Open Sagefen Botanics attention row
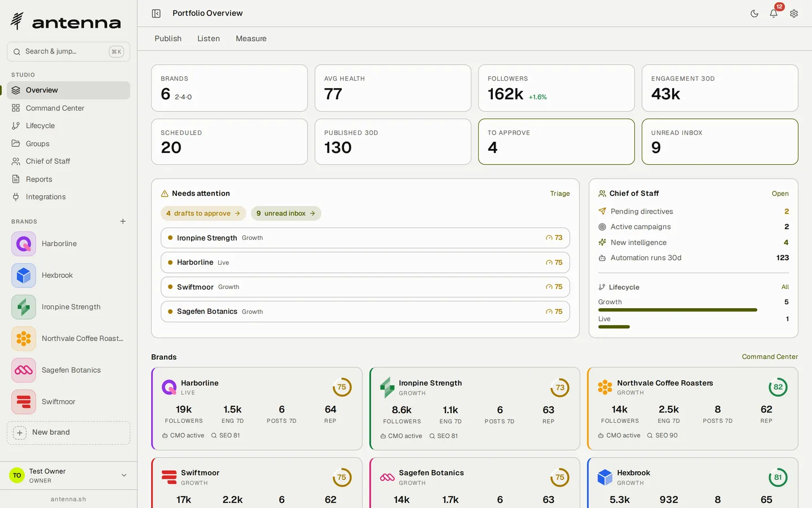 click(365, 312)
